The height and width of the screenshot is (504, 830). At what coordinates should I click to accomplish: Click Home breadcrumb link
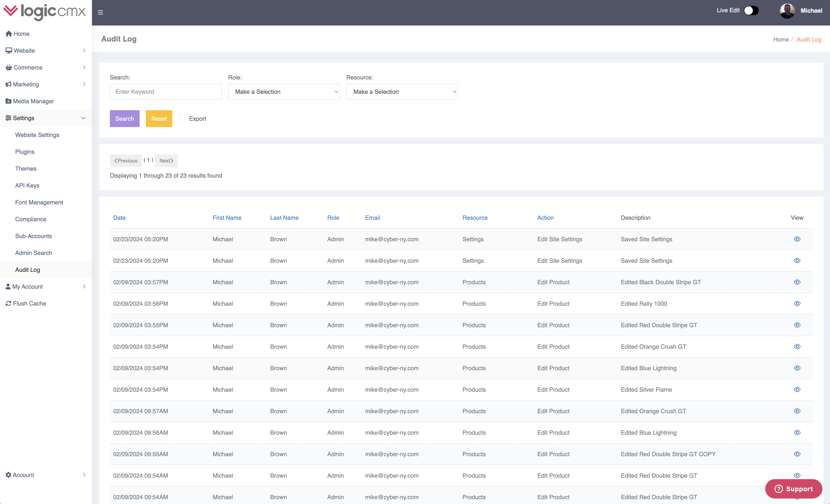(x=781, y=39)
